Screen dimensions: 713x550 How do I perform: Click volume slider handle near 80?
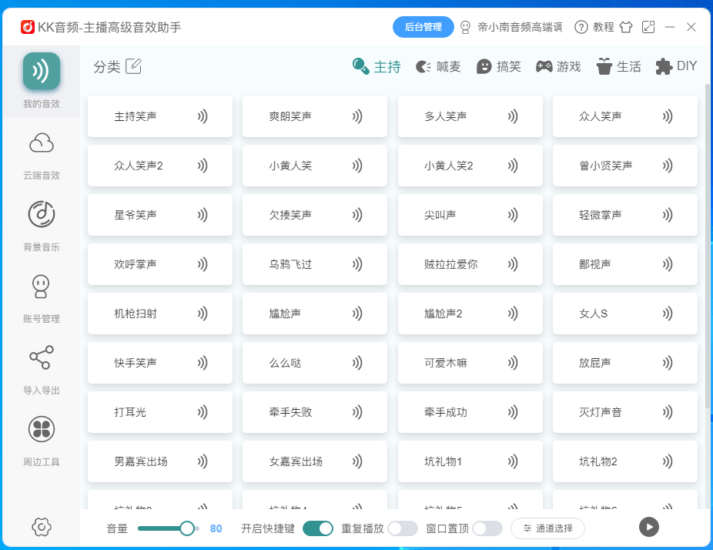tap(187, 528)
